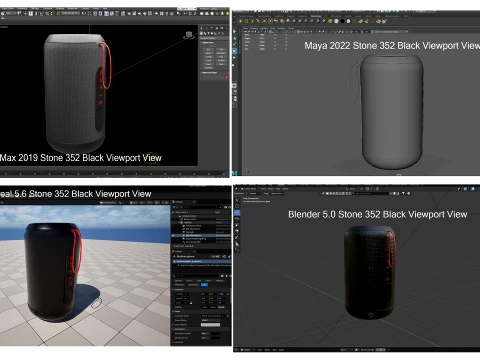The image size is (480, 360).
Task: Click 3ds Max Create tab plus icon
Action: [202, 29]
